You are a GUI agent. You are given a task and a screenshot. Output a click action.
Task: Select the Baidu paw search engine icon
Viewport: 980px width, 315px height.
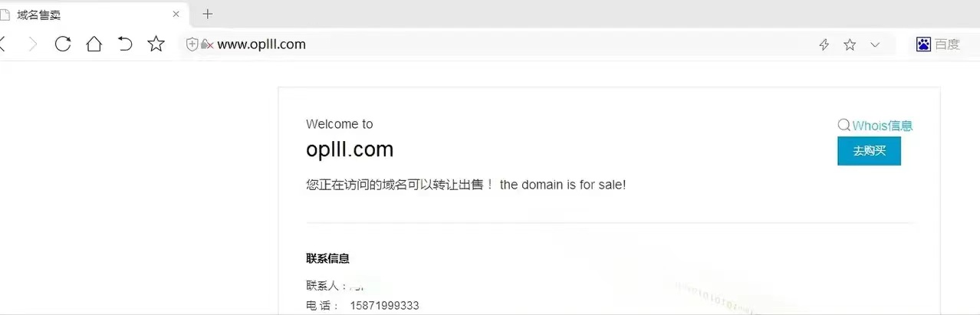click(x=923, y=44)
